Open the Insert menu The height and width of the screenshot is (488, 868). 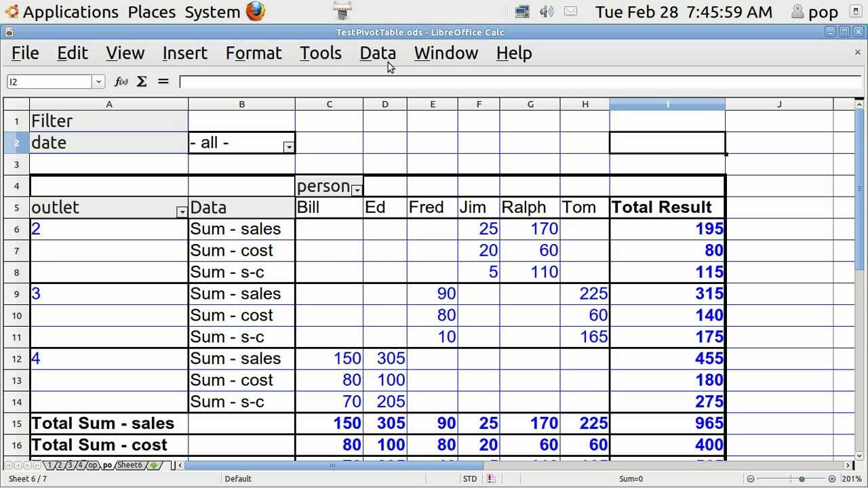[x=185, y=53]
